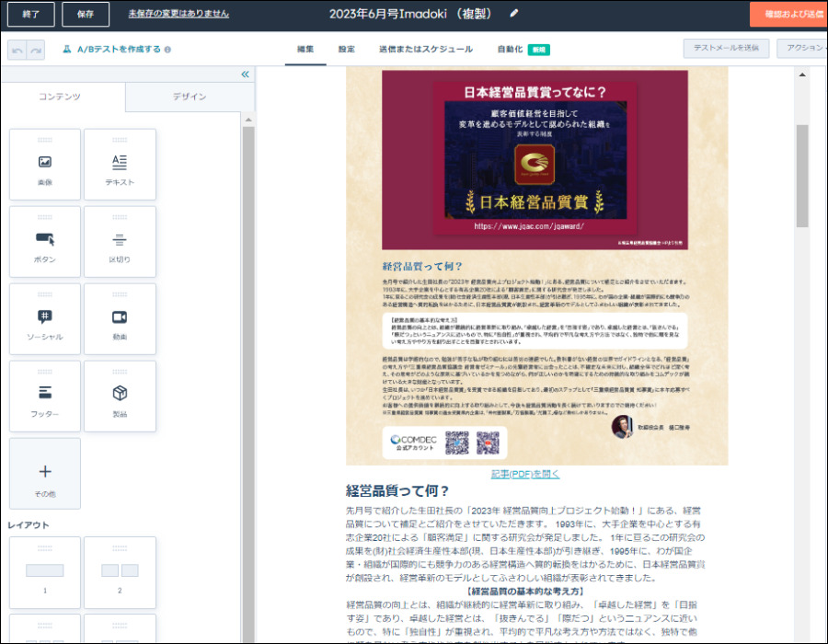Screen dimensions: 828x644
Task: Choose the 1-column layout
Action: click(x=45, y=572)
